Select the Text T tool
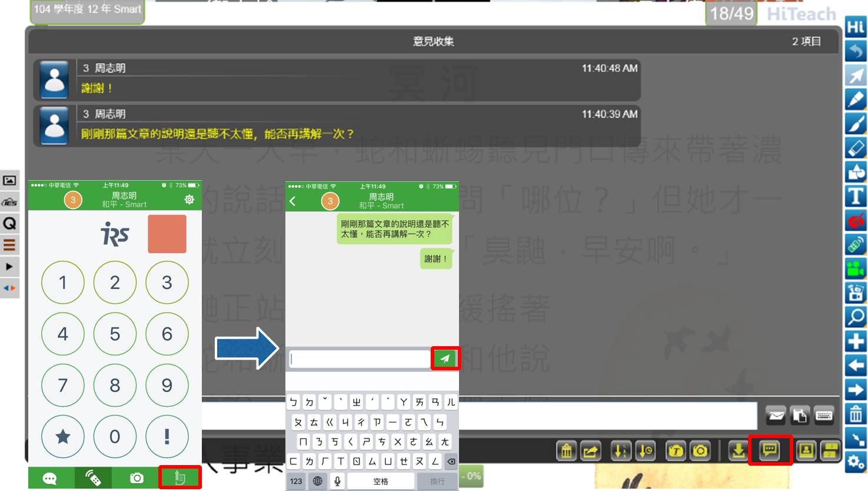868x491 pixels. 856,196
